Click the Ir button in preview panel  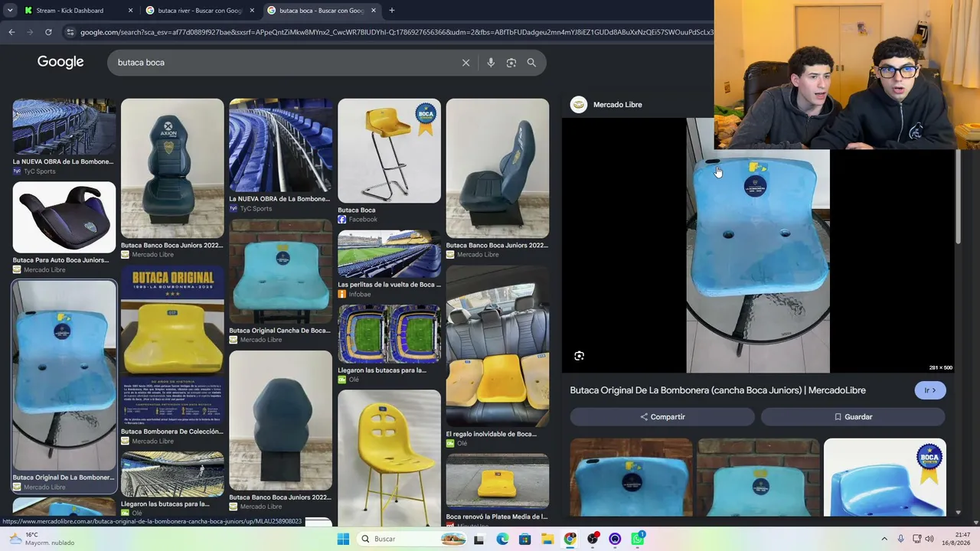click(930, 390)
